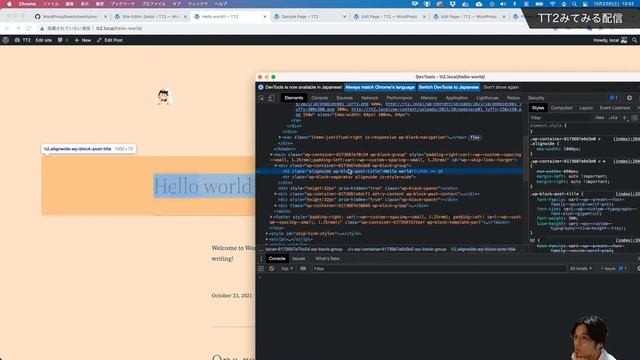The width and height of the screenshot is (640, 360).
Task: Open the console drawer three-dot menu
Action: click(262, 259)
